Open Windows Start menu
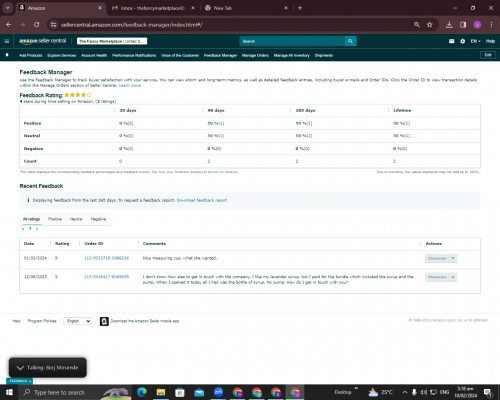500x400 pixels. coord(9,392)
